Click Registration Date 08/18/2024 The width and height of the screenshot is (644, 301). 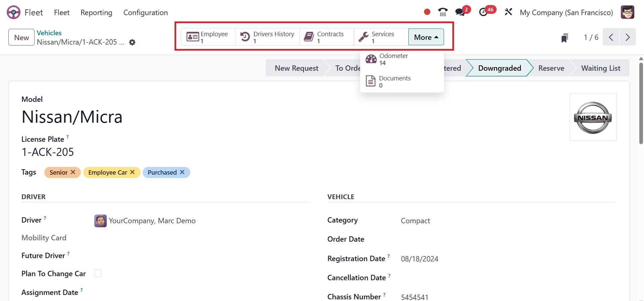point(419,259)
